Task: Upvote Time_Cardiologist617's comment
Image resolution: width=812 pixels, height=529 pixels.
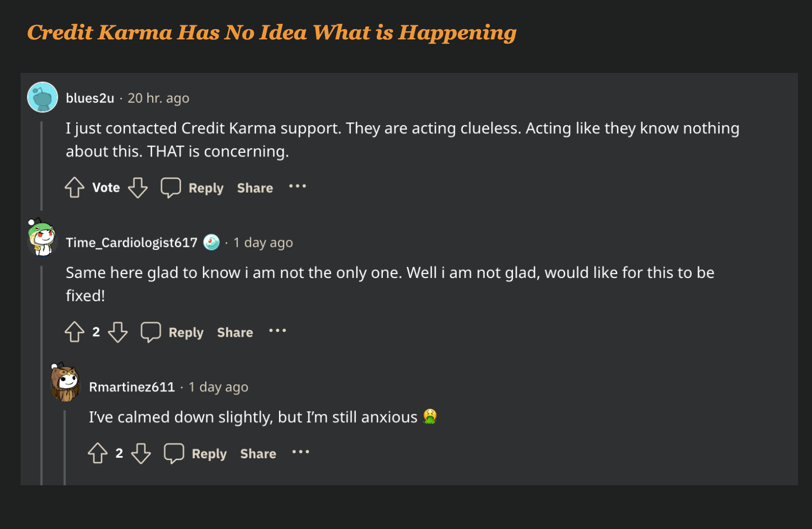Action: point(75,332)
